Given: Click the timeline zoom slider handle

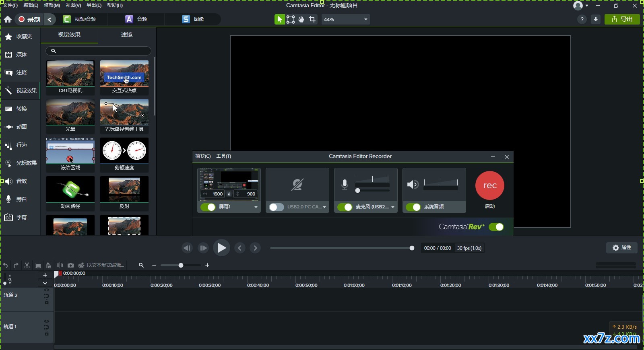Looking at the screenshot, I should pos(181,266).
